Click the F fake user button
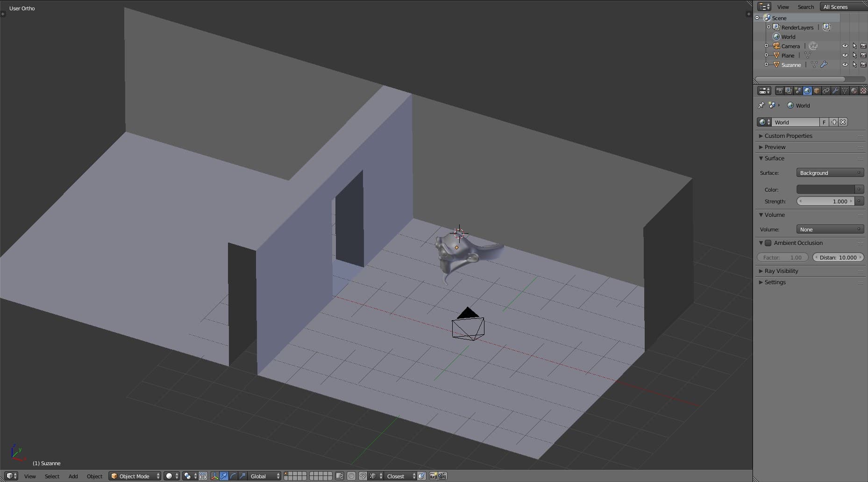The height and width of the screenshot is (482, 868). click(824, 122)
